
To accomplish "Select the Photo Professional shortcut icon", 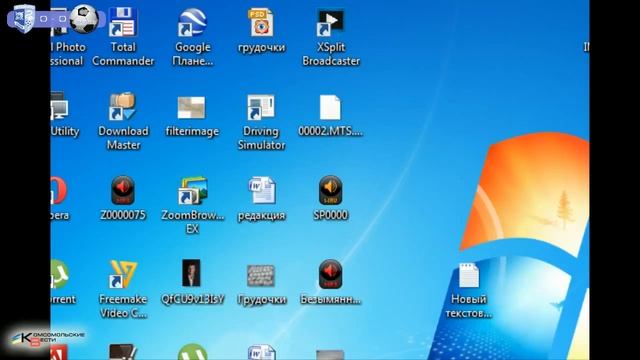I will pos(59,21).
